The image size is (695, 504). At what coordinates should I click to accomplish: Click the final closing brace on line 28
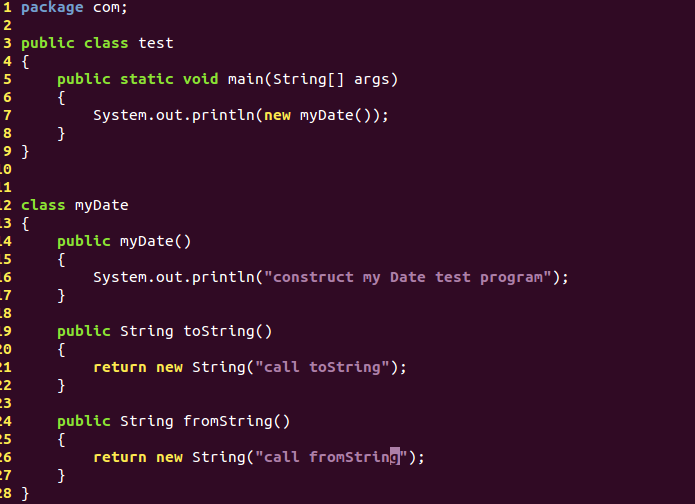pos(25,493)
